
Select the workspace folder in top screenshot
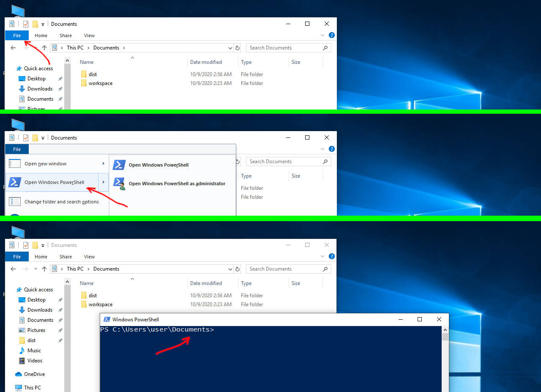click(97, 83)
